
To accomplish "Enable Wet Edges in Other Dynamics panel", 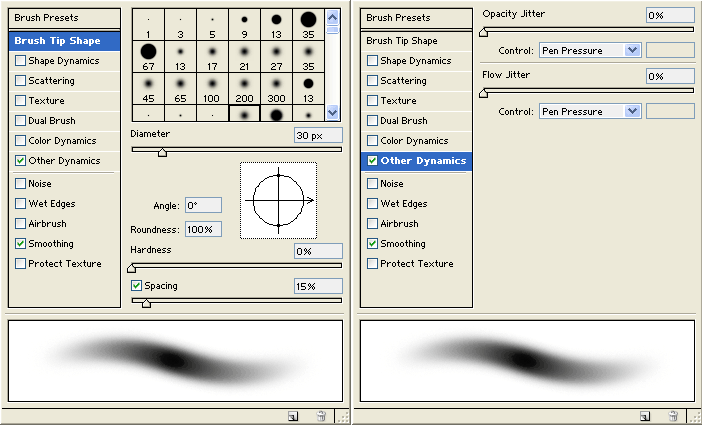I will click(372, 204).
